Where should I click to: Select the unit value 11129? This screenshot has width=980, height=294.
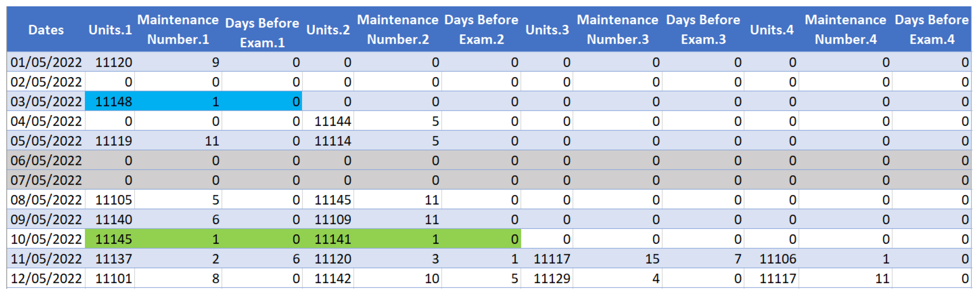(552, 279)
